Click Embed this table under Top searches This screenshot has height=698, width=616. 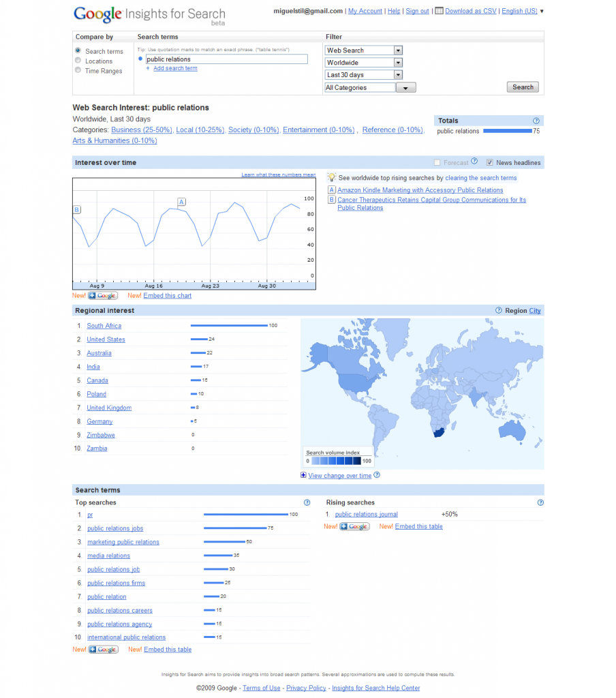[168, 650]
